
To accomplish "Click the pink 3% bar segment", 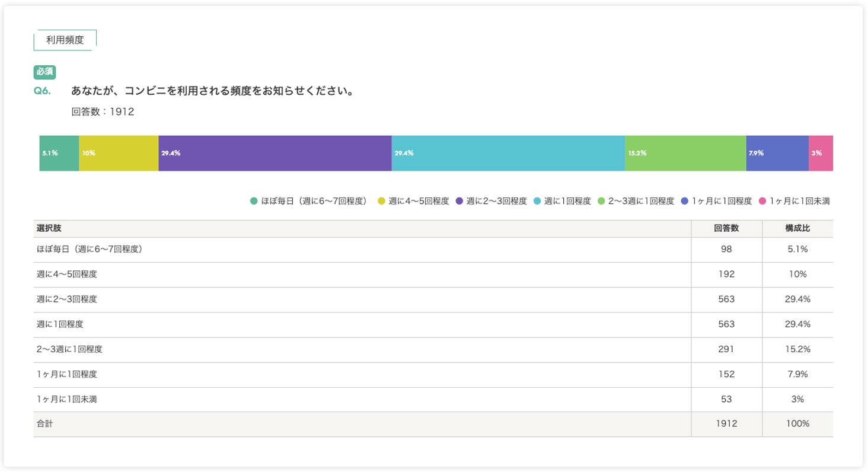I will (x=821, y=153).
